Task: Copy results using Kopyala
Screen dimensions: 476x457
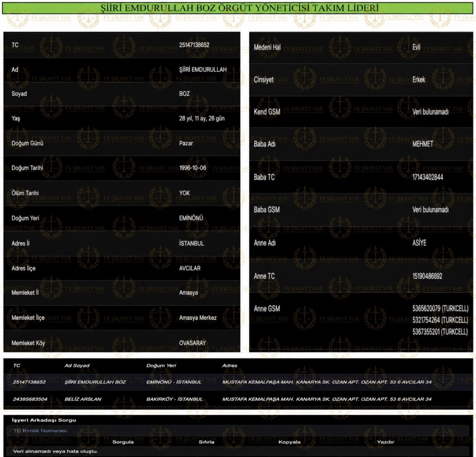Action: click(290, 442)
